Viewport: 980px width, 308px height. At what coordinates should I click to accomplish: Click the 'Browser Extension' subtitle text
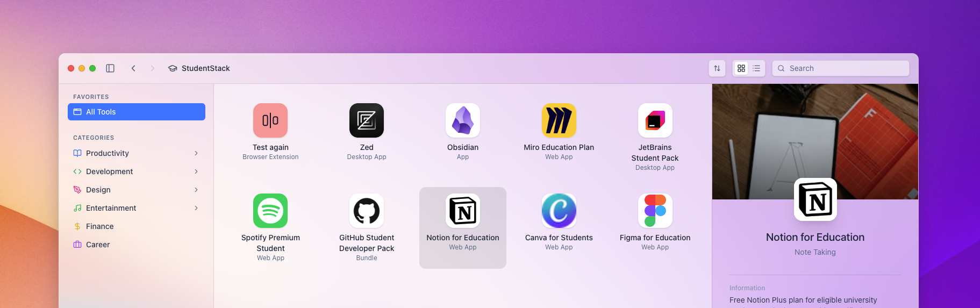[270, 157]
